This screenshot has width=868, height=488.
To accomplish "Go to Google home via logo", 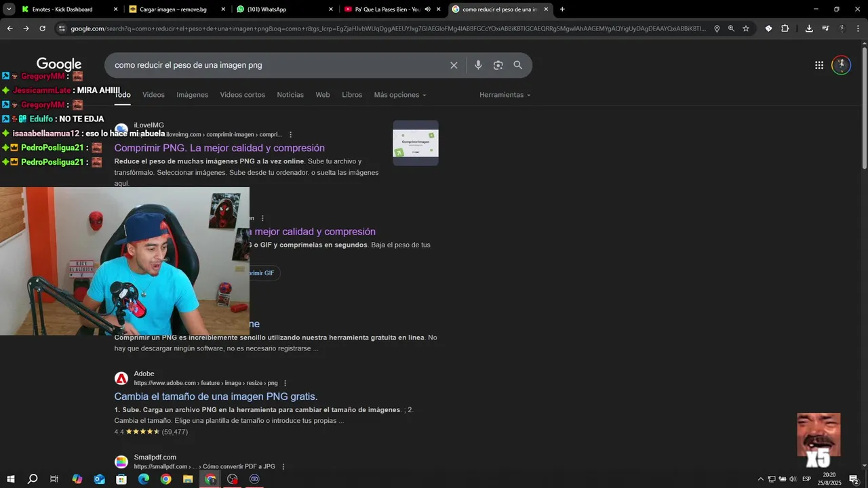I will point(59,64).
